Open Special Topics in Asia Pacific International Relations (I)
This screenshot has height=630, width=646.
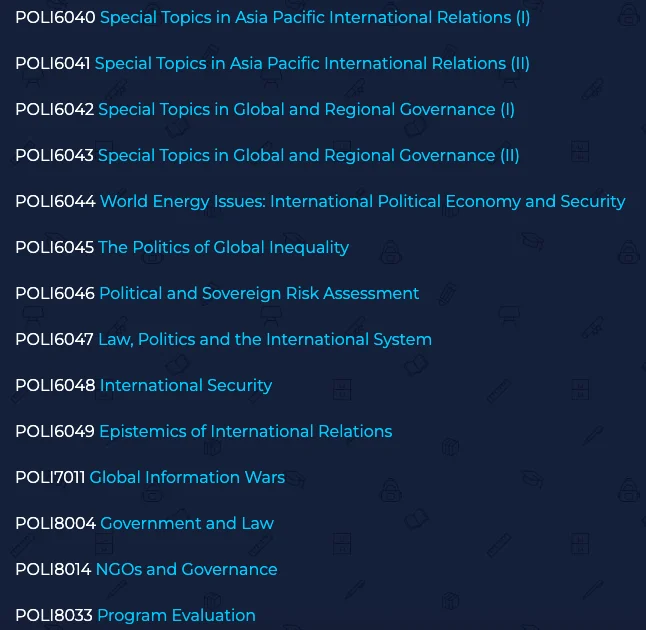tap(315, 18)
